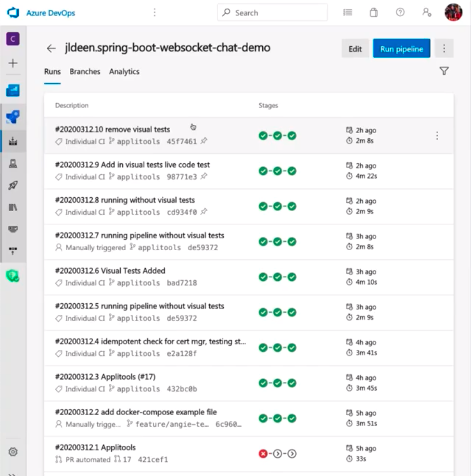Switch to the Analytics tab

pos(124,72)
